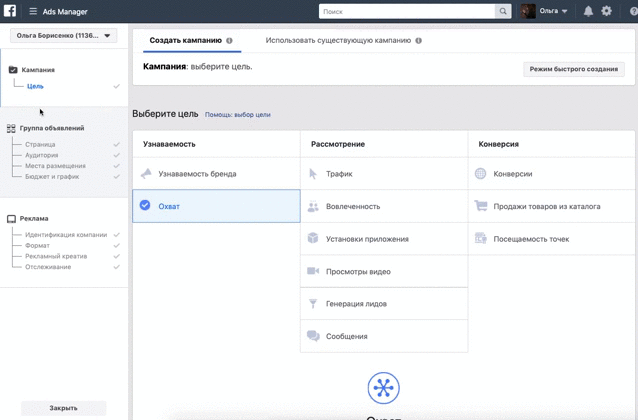Click the chat bubbles icon for Сообщения
Viewport: 638px width, 420px height.
coord(313,336)
